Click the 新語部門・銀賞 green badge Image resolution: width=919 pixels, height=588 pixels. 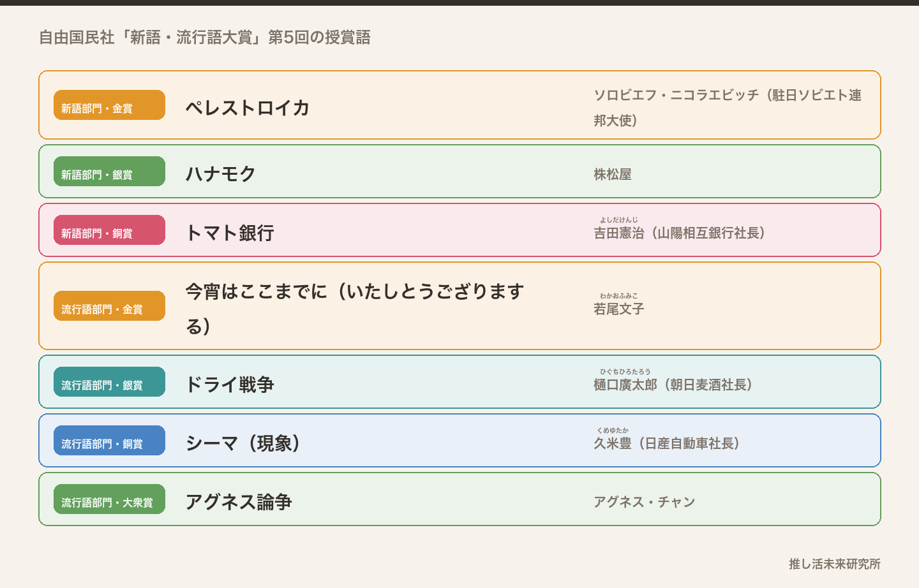[109, 172]
